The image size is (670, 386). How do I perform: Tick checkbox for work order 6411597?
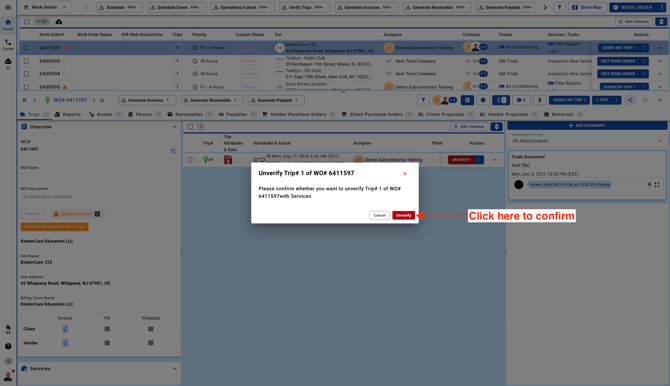(26, 48)
